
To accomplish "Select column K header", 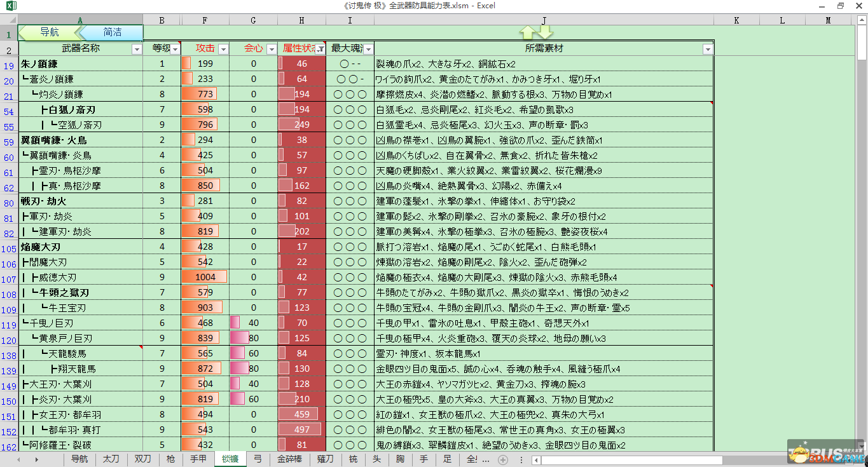I will coord(736,20).
